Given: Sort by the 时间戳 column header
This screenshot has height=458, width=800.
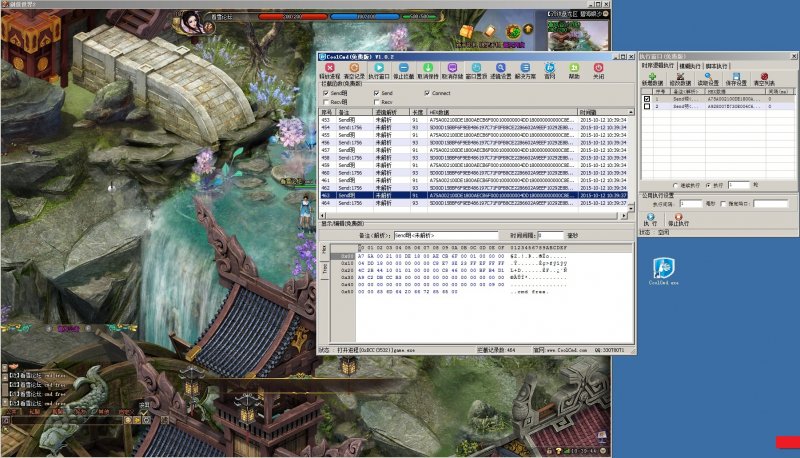Looking at the screenshot, I should pos(603,112).
